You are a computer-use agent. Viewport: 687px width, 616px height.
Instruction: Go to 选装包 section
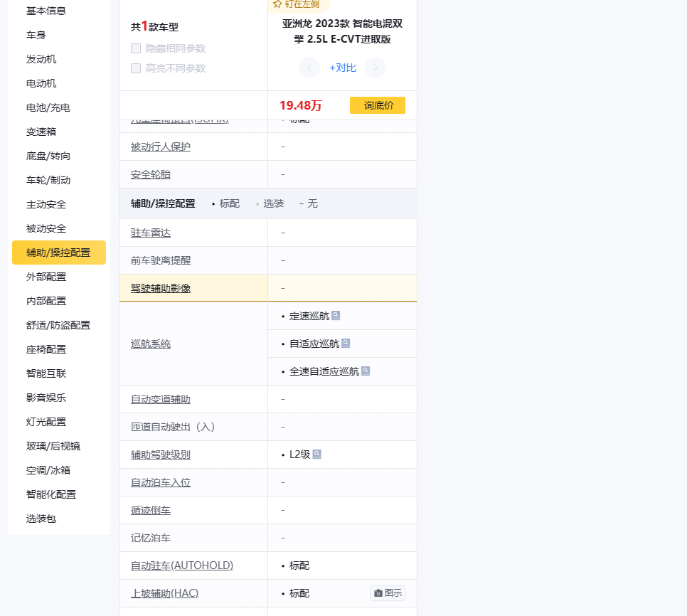click(41, 519)
